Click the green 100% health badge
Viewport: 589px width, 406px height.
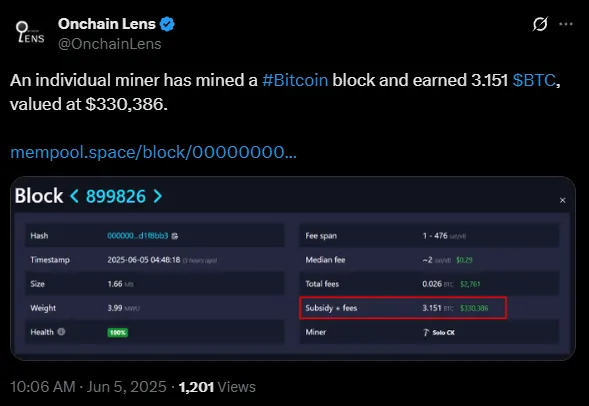(118, 332)
